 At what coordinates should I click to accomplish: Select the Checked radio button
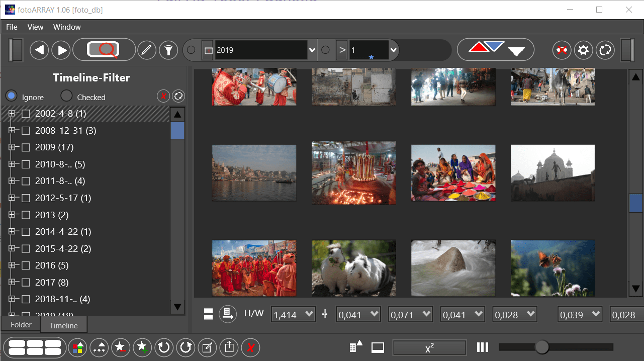coord(66,96)
